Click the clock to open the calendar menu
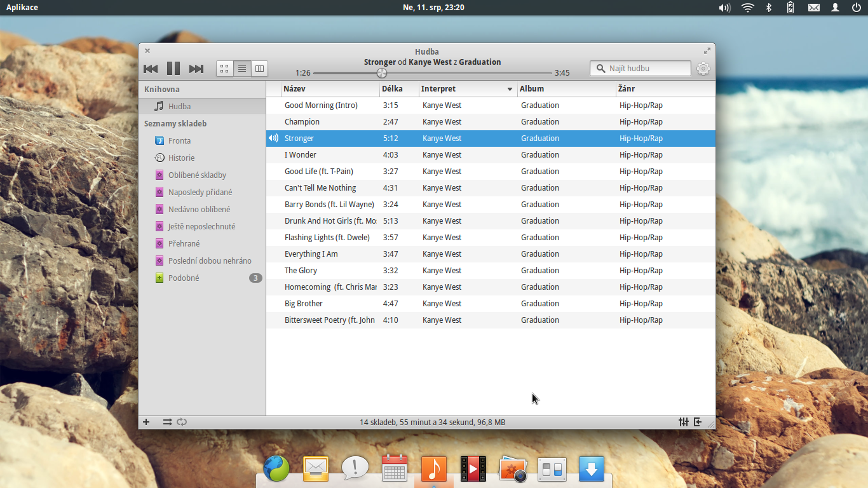The width and height of the screenshot is (868, 488). pyautogui.click(x=434, y=8)
